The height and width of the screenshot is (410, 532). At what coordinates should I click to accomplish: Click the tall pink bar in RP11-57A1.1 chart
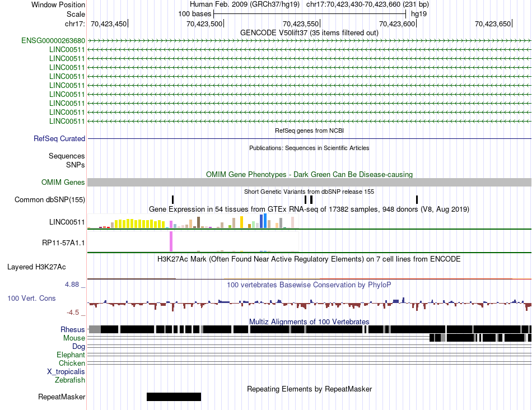[171, 241]
